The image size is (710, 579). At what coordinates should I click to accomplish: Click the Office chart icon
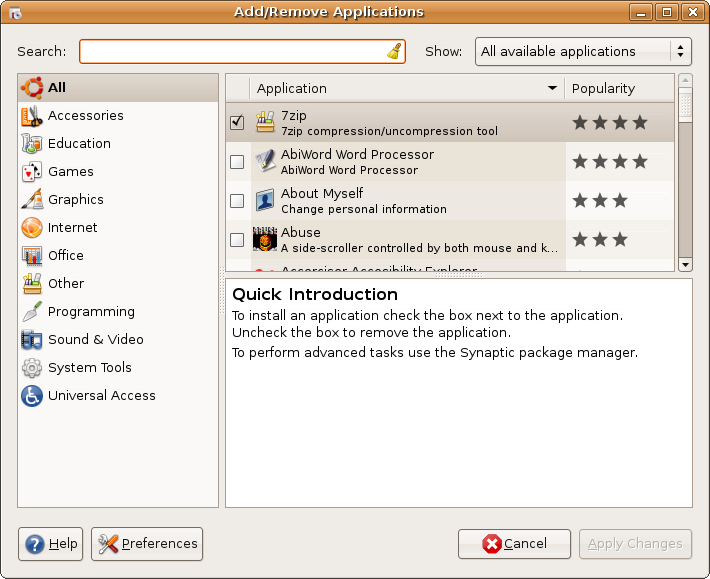pos(32,255)
